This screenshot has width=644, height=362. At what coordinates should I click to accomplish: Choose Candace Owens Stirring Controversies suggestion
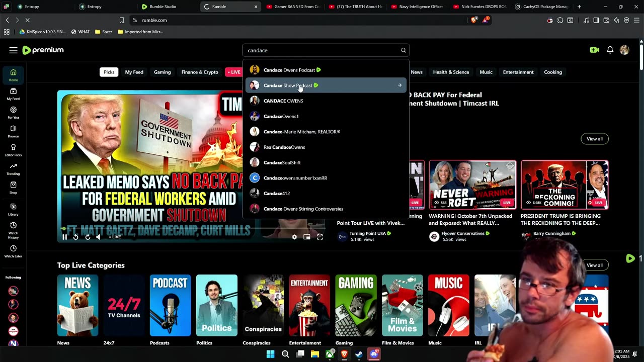coord(326,209)
